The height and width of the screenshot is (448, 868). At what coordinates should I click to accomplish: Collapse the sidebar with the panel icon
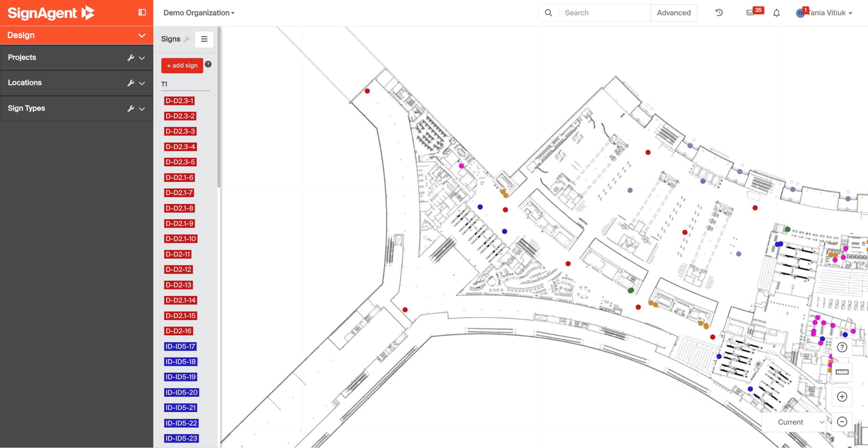click(x=142, y=13)
